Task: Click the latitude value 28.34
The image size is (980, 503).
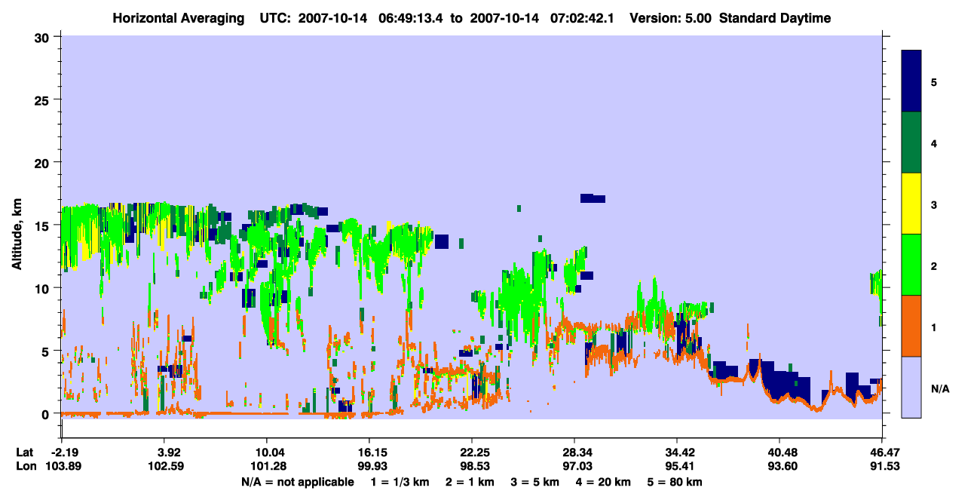Action: [574, 452]
